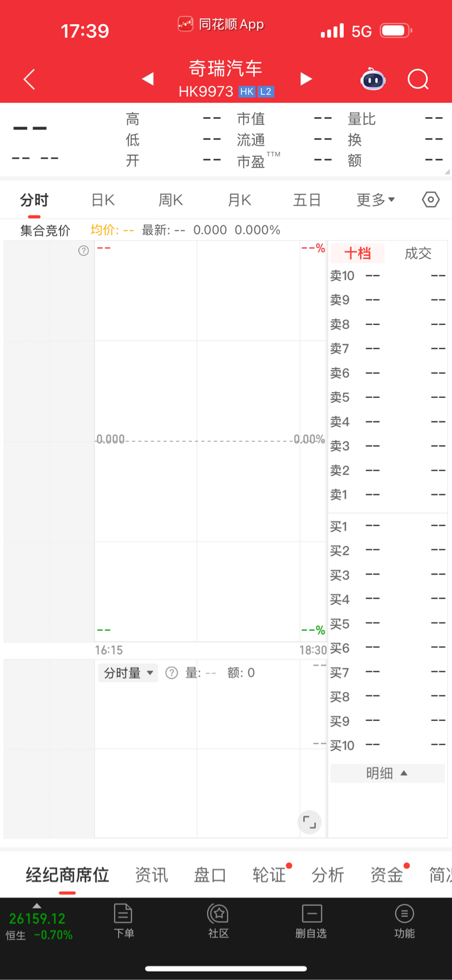Open chart settings hexagon icon
The height and width of the screenshot is (980, 452).
pos(431,200)
